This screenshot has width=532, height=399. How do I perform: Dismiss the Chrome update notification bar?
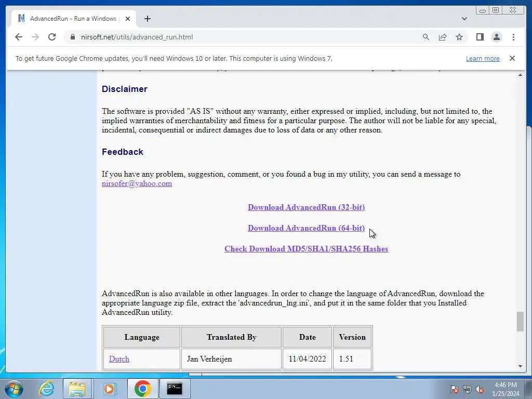coord(512,58)
